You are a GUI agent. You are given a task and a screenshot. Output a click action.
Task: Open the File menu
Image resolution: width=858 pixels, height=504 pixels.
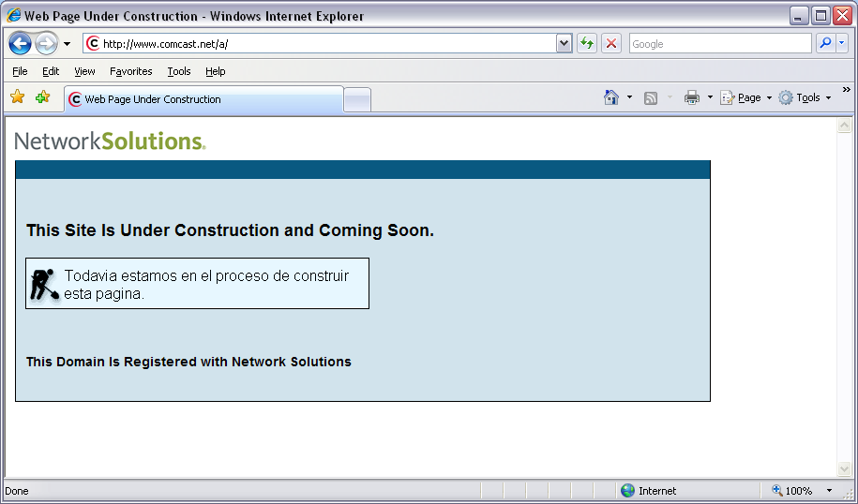point(20,71)
